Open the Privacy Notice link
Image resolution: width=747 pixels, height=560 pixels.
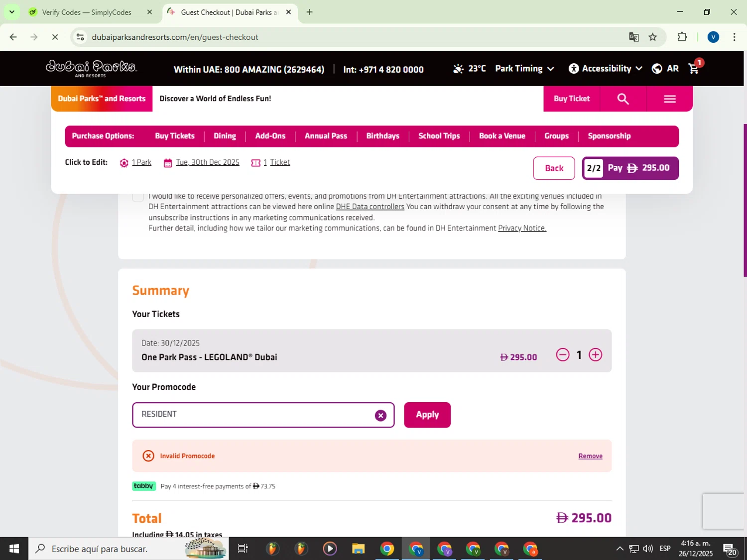(522, 228)
